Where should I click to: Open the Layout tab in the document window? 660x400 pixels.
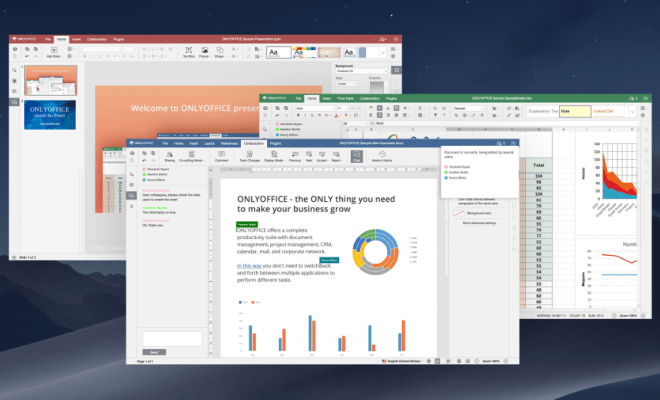pos(209,144)
